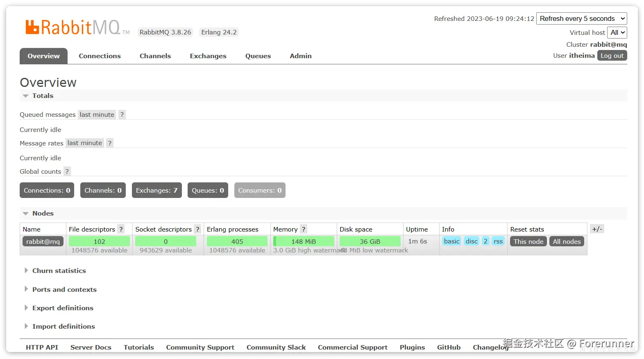The image size is (644, 359).
Task: Open the Refresh every 5 seconds dropdown
Action: click(582, 18)
